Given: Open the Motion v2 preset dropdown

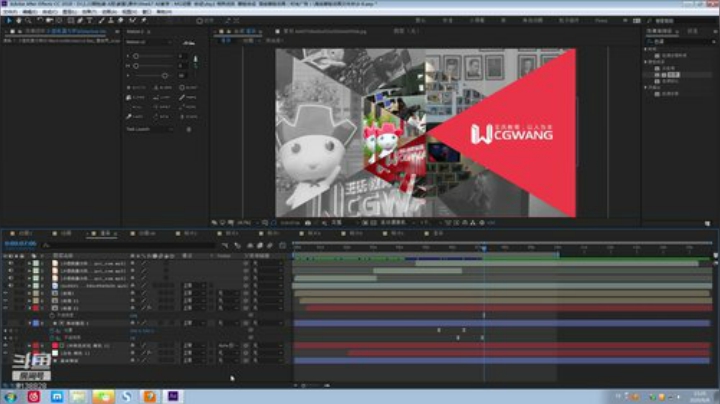Looking at the screenshot, I should pos(149,42).
